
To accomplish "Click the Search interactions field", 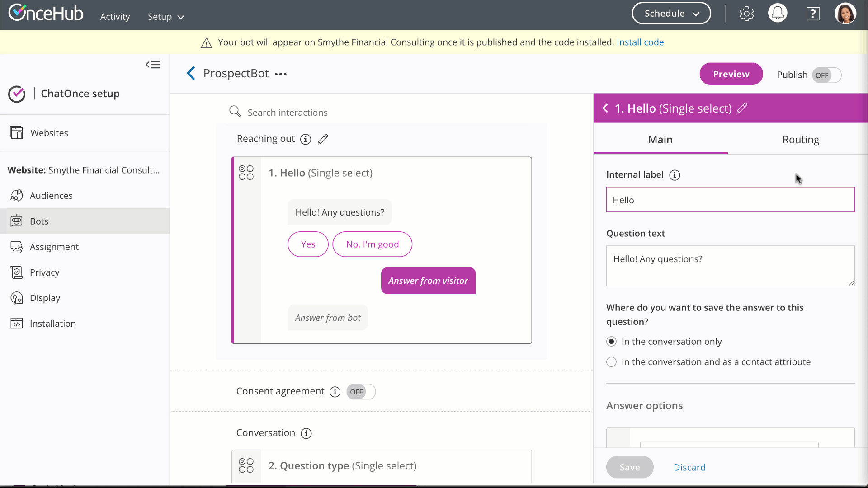I will pyautogui.click(x=288, y=113).
